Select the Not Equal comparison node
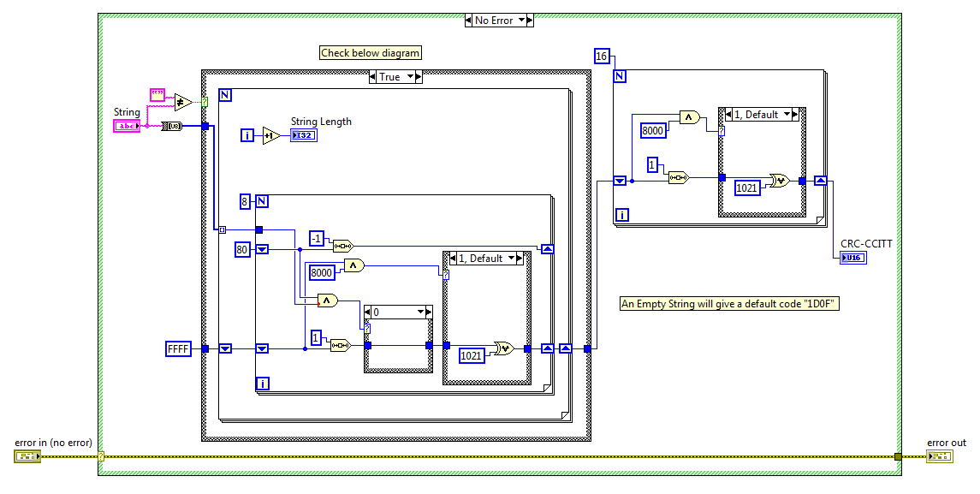This screenshot has width=980, height=494. click(x=182, y=101)
